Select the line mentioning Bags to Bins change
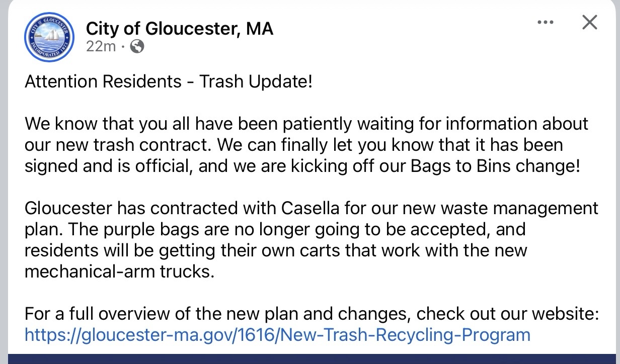This screenshot has height=364, width=620. point(302,166)
